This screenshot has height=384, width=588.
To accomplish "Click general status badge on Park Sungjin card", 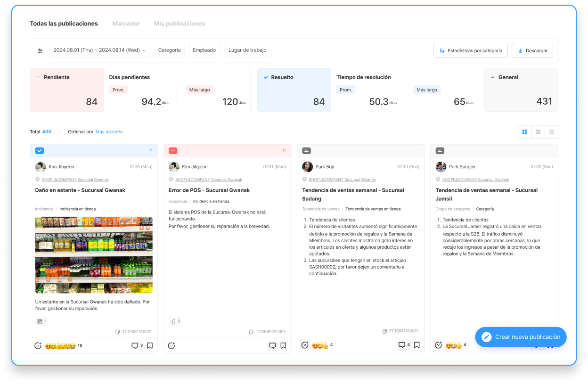I will point(440,151).
